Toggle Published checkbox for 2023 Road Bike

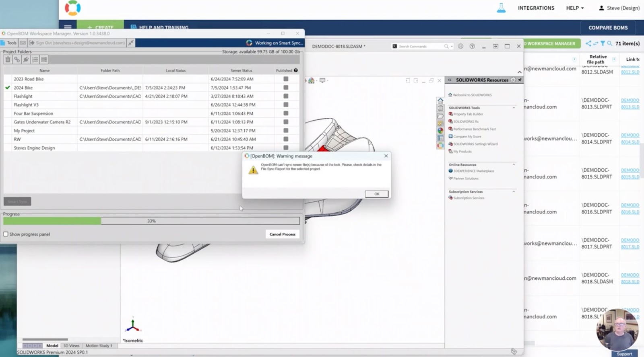(x=286, y=79)
